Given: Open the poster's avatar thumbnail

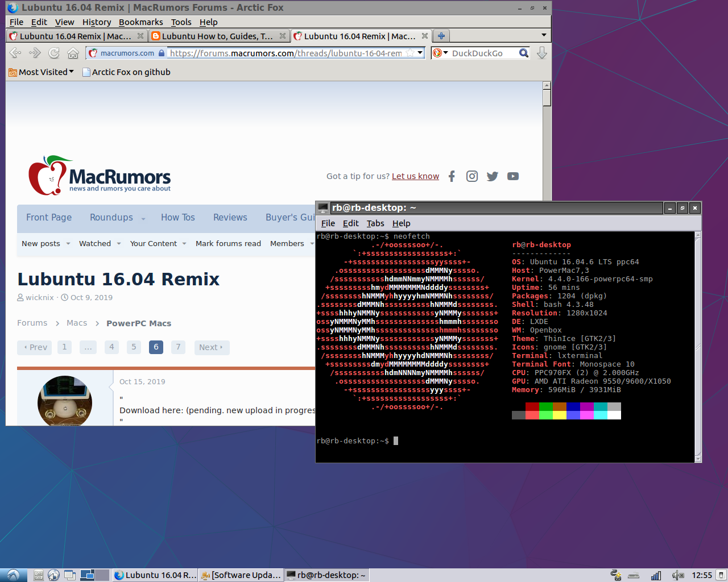Looking at the screenshot, I should coord(65,401).
